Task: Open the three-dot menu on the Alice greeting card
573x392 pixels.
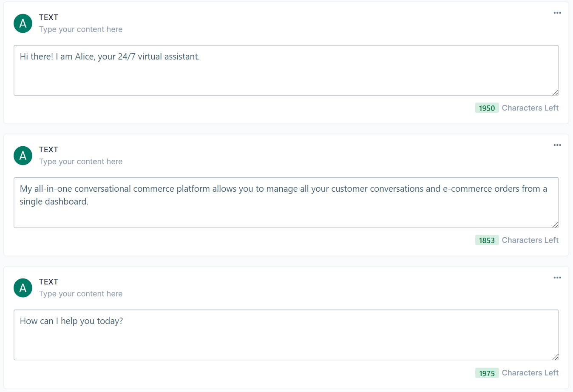Action: click(557, 13)
